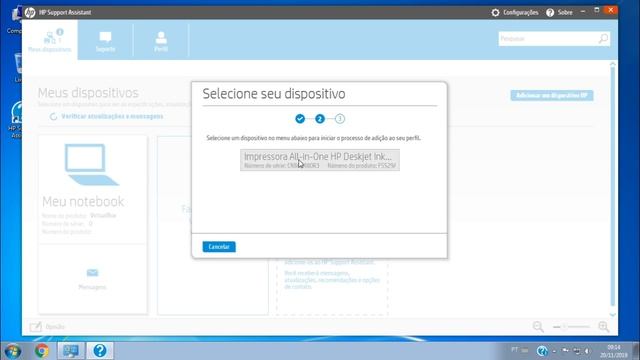Open the monitor icon app in taskbar

tap(71, 351)
